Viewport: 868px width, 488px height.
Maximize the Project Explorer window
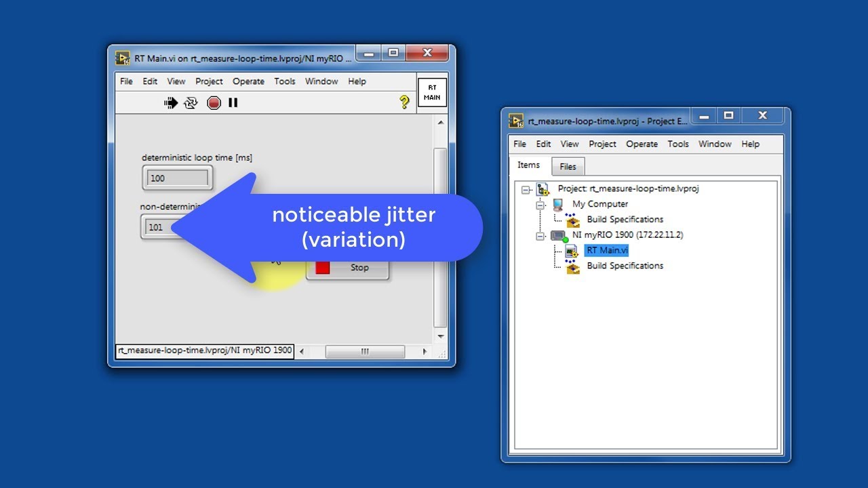coord(728,116)
